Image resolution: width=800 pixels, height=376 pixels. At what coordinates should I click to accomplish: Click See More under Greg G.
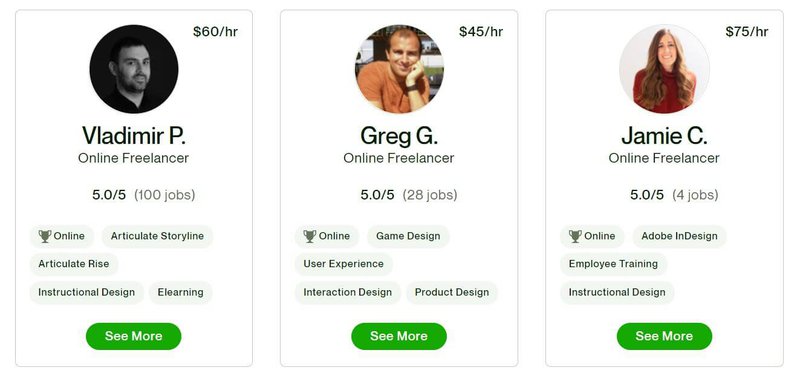(x=399, y=336)
